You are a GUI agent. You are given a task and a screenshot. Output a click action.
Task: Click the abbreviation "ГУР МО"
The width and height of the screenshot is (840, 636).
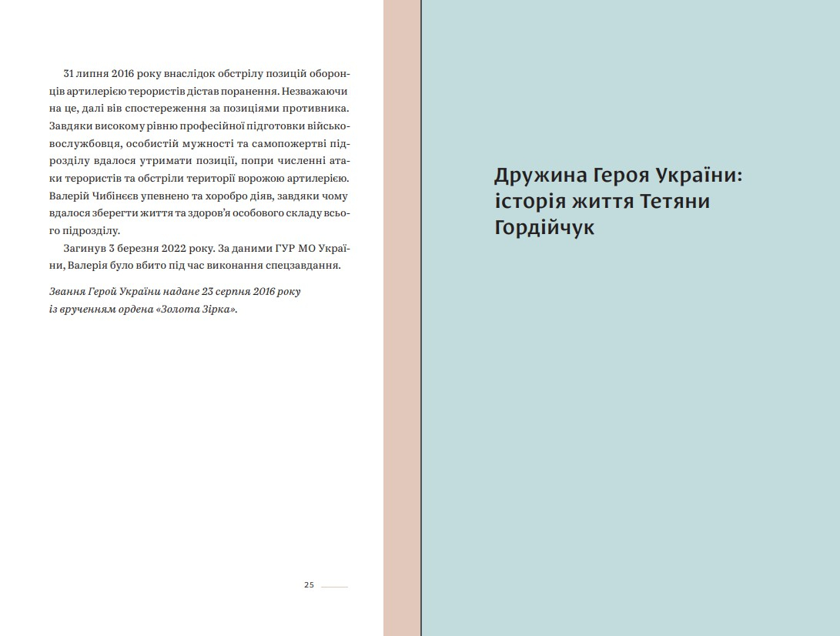[x=301, y=248]
